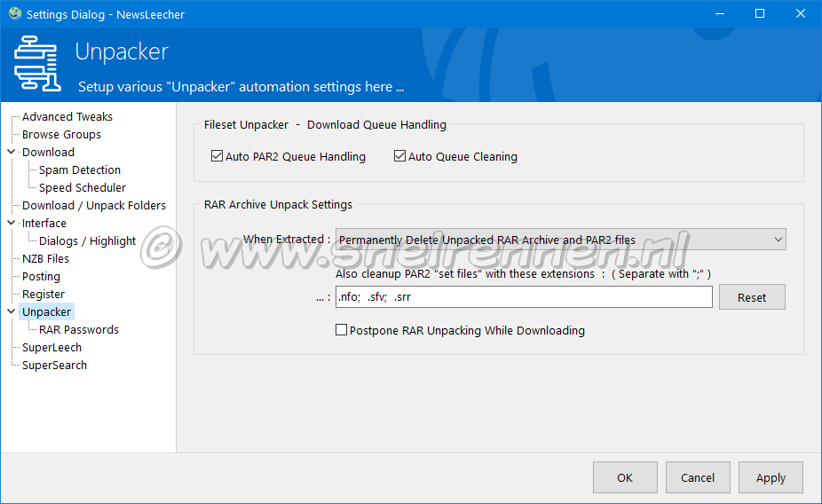Click the Unpacker header icon

[x=37, y=63]
